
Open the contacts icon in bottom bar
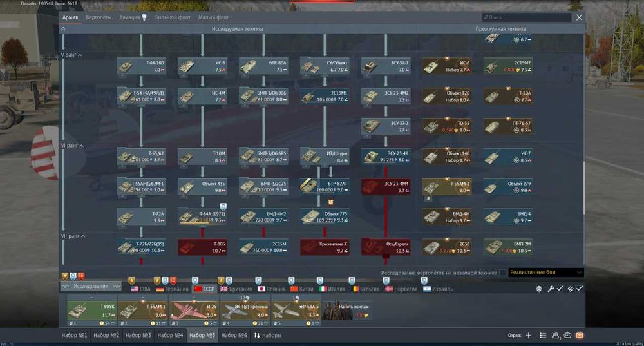click(556, 335)
